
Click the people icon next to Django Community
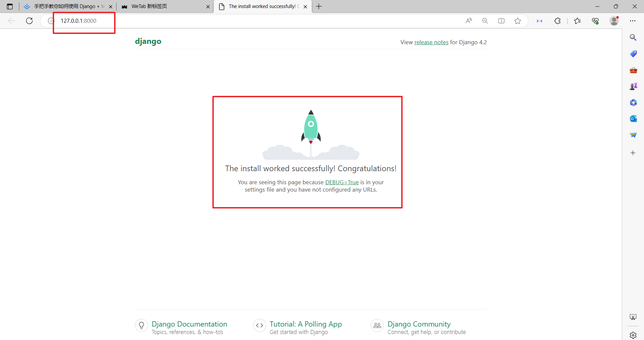pos(377,325)
